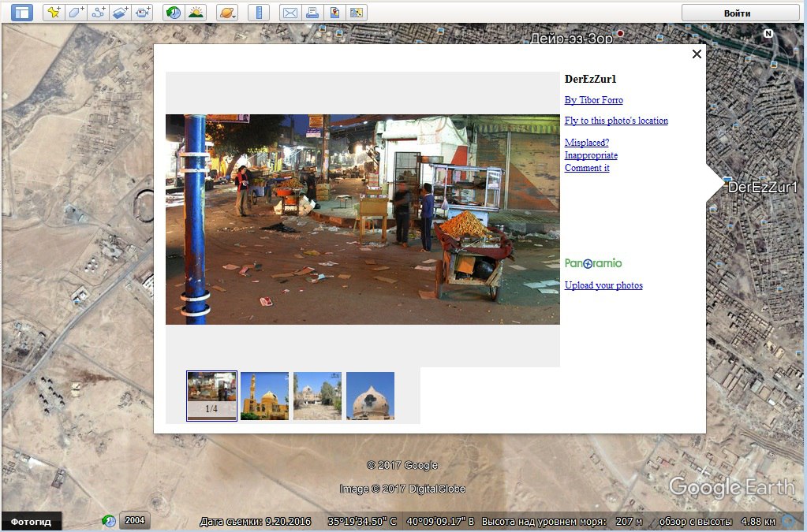Click the 2004 historical imagery year
This screenshot has width=807, height=532.
pos(134,520)
